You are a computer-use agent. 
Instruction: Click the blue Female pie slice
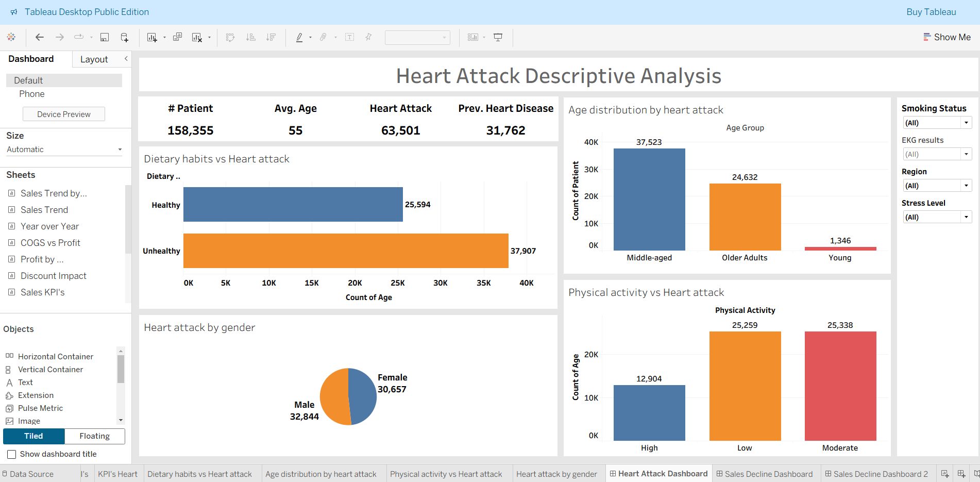point(364,396)
